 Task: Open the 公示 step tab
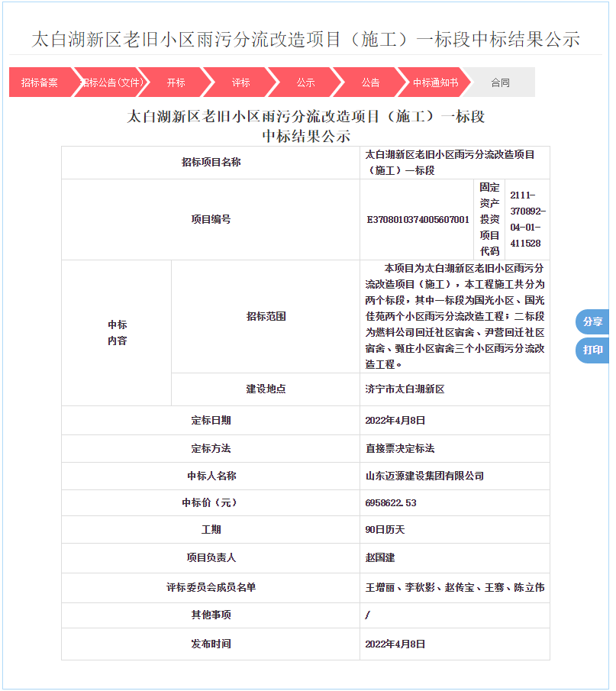coord(306,82)
